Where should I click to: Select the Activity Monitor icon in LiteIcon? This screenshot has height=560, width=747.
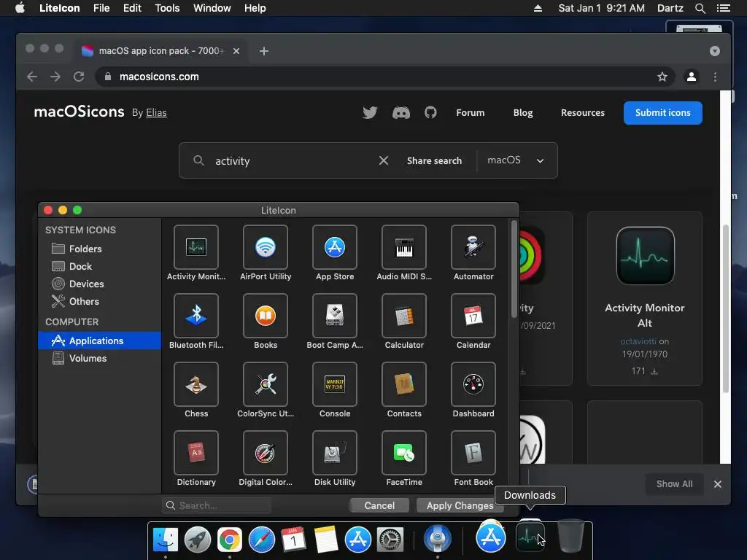click(196, 247)
